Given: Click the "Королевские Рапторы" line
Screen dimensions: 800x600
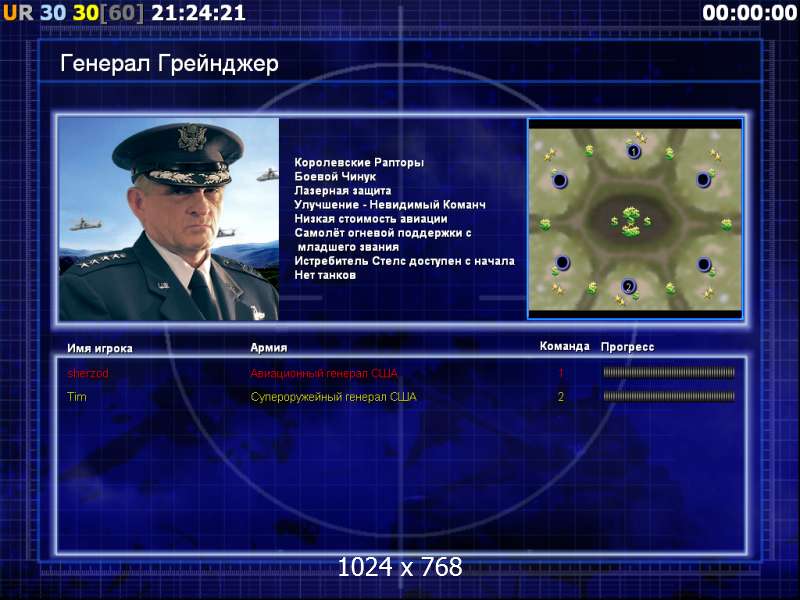Looking at the screenshot, I should (x=359, y=163).
